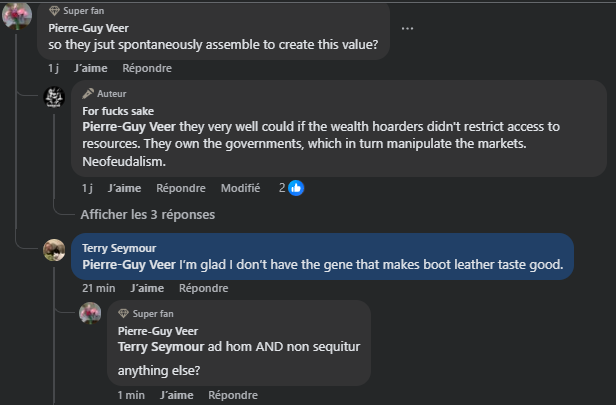
Task: Toggle J'aime on the author's reply
Action: (124, 188)
